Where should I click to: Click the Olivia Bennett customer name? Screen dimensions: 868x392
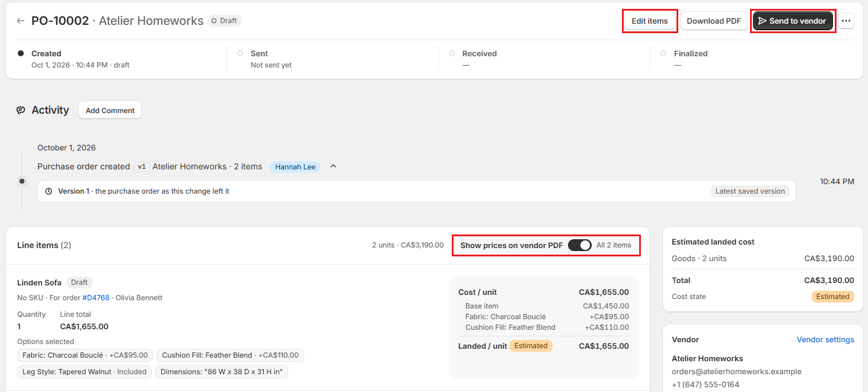[x=139, y=298]
